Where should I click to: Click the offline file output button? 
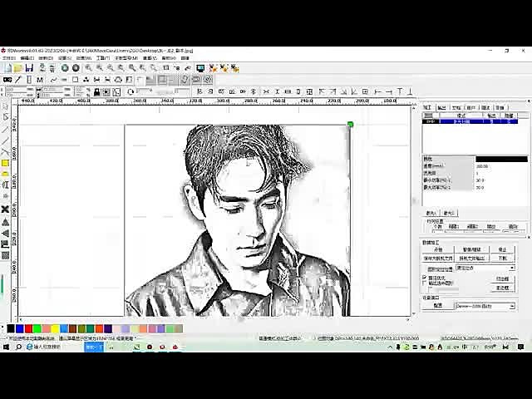click(x=471, y=259)
